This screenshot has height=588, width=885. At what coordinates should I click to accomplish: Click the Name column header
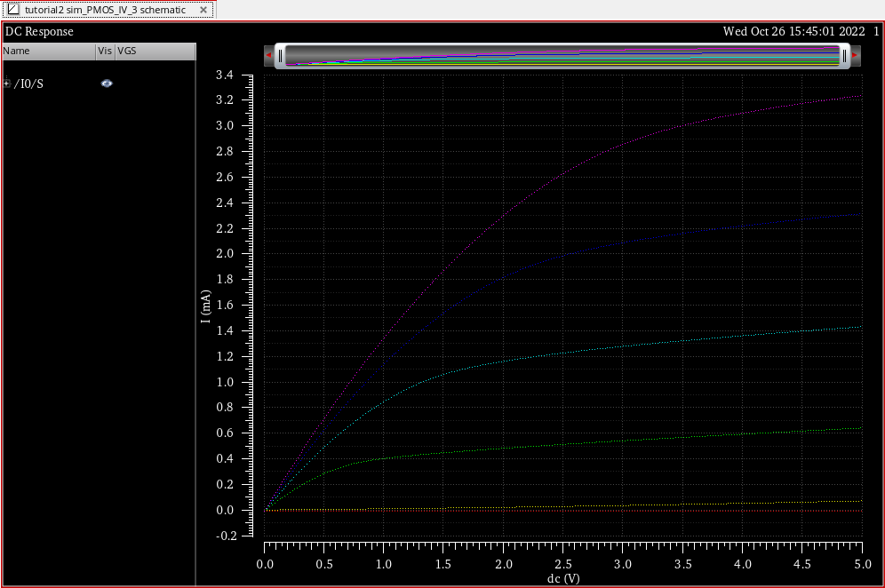pos(49,51)
